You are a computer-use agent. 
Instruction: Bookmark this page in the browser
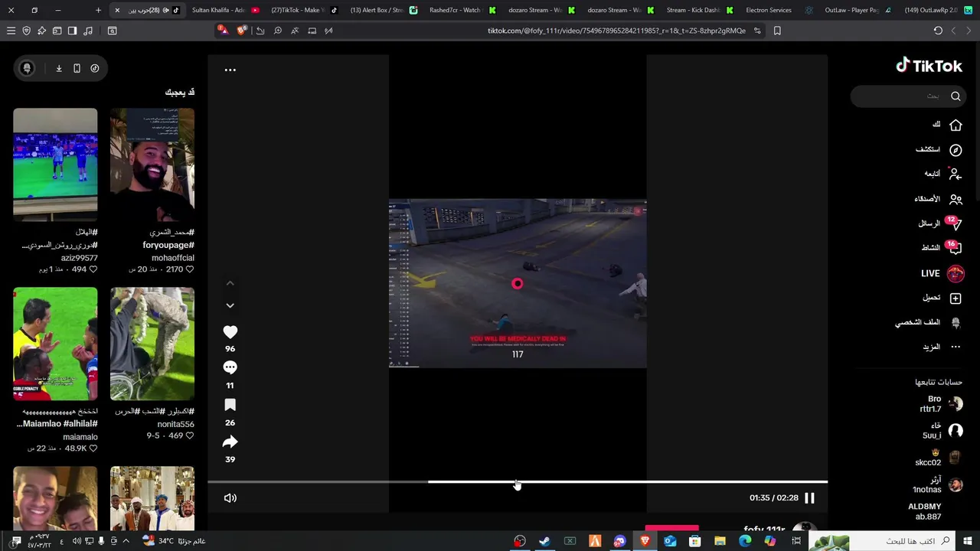point(777,31)
